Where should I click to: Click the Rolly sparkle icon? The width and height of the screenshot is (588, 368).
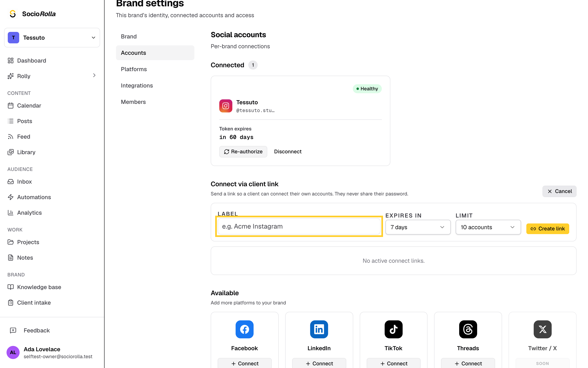coord(10,76)
